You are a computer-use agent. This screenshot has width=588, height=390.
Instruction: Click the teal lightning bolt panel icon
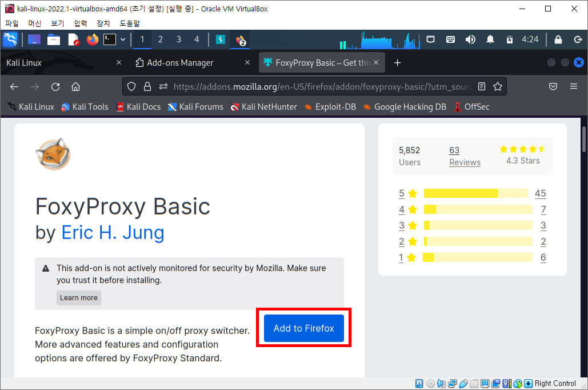coord(221,39)
